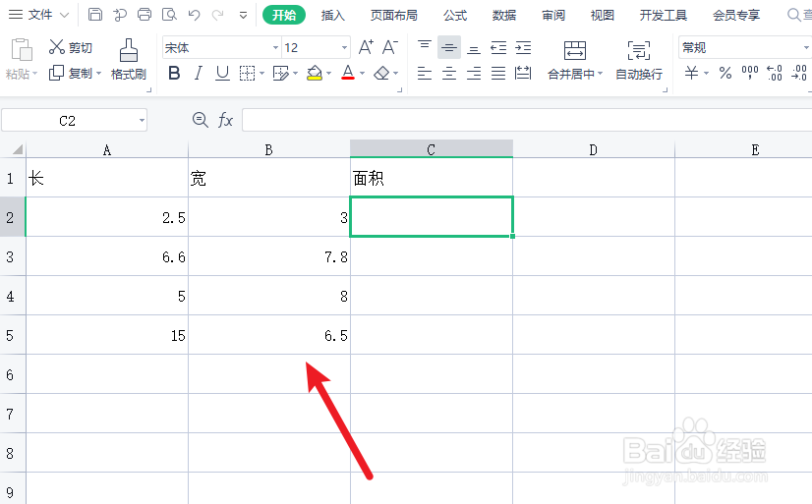Click the Undo arrow

195,15
